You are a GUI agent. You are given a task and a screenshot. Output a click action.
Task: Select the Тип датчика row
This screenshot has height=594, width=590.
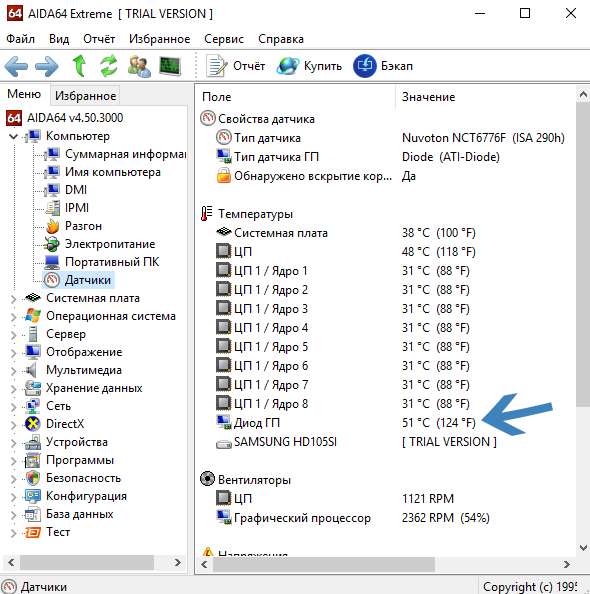coord(390,138)
